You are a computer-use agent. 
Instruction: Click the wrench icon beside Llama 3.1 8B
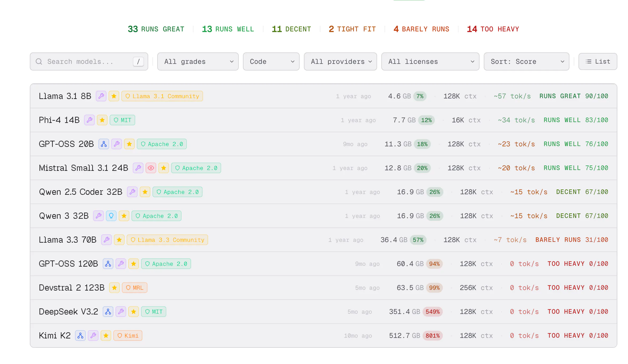pyautogui.click(x=101, y=96)
